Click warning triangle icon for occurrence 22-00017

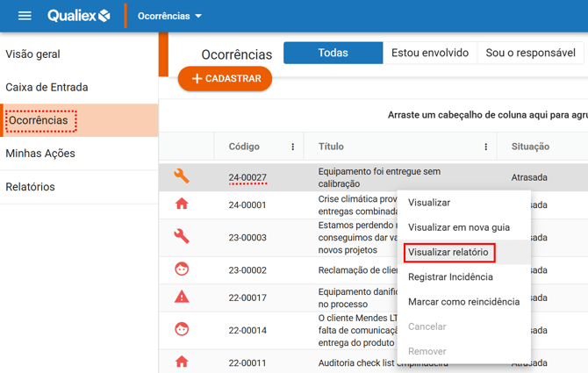click(182, 297)
